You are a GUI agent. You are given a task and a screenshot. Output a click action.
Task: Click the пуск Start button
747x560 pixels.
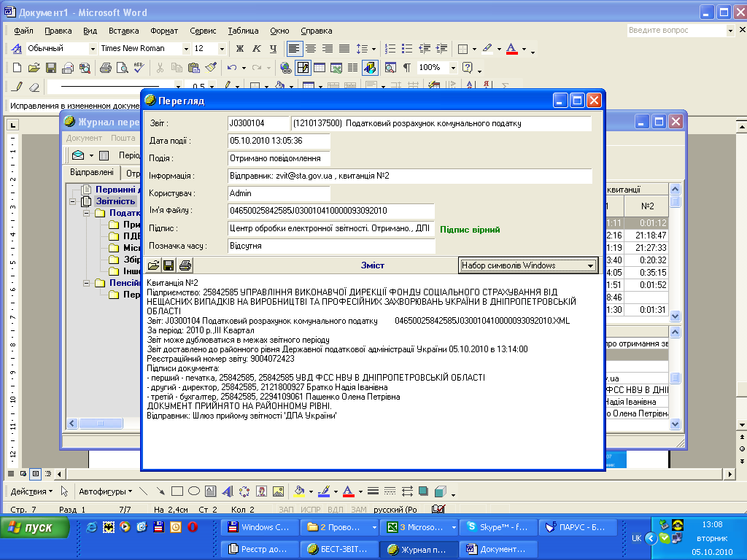point(35,526)
